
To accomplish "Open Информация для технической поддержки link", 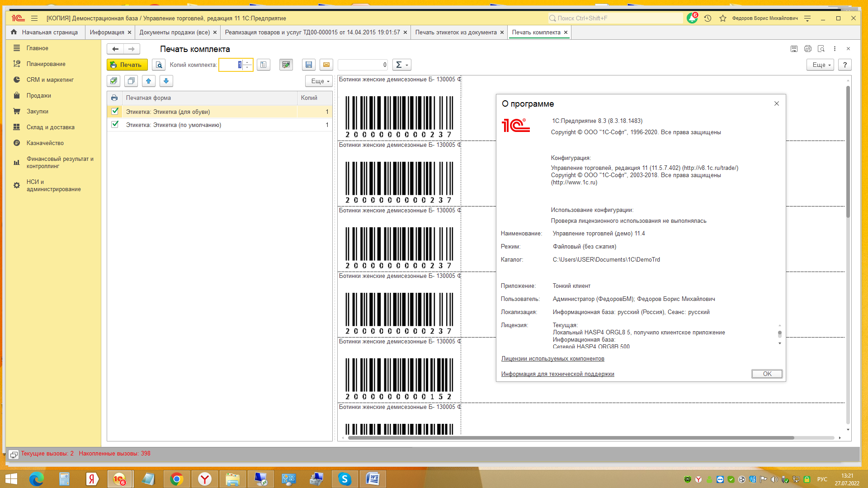I will tap(557, 374).
